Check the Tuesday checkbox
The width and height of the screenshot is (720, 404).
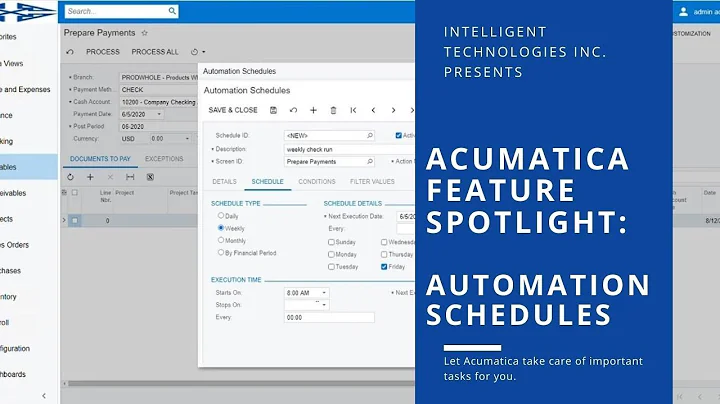coord(331,267)
